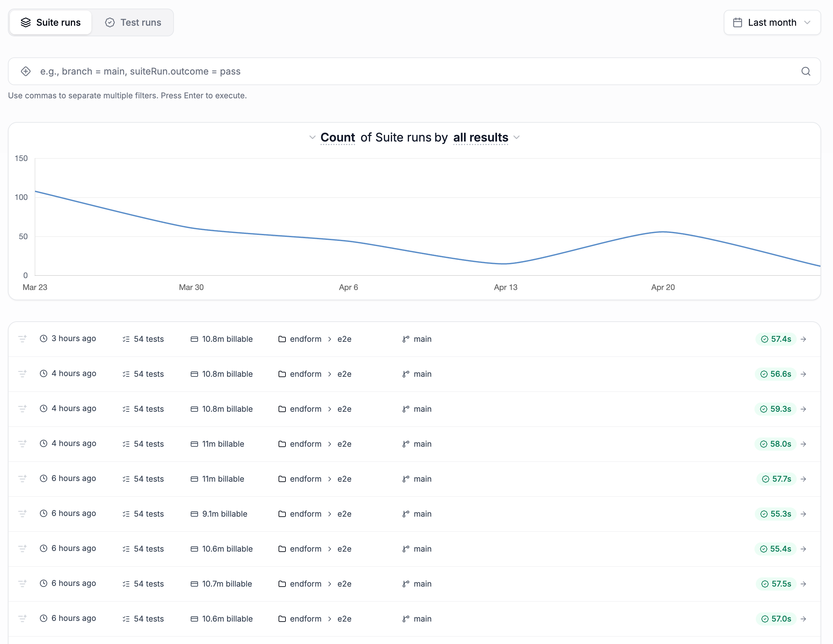Viewport: 833px width, 644px height.
Task: Click the 59.3s passed duration badge
Action: [x=775, y=409]
